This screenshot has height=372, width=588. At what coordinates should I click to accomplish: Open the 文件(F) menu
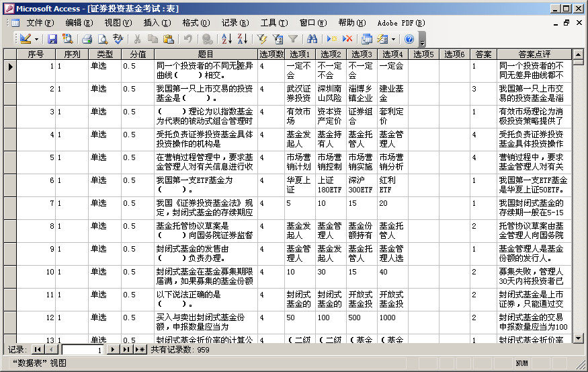point(40,23)
